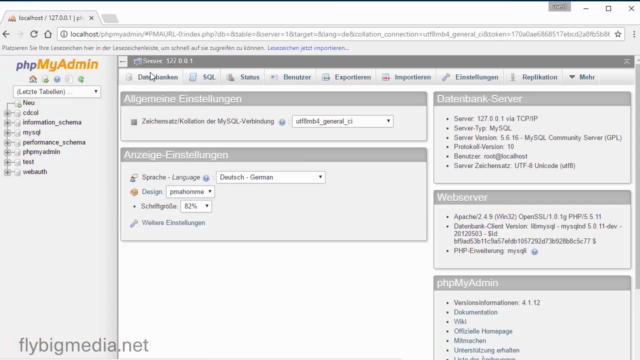Click the Home icon under phpMyAdmin logo
The height and width of the screenshot is (360, 640).
(33, 79)
